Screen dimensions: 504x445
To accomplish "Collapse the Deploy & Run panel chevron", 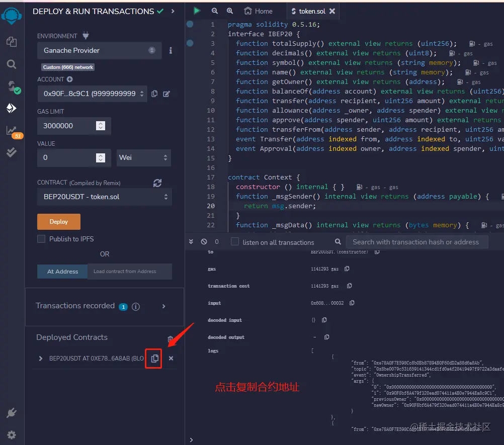I will tap(173, 11).
